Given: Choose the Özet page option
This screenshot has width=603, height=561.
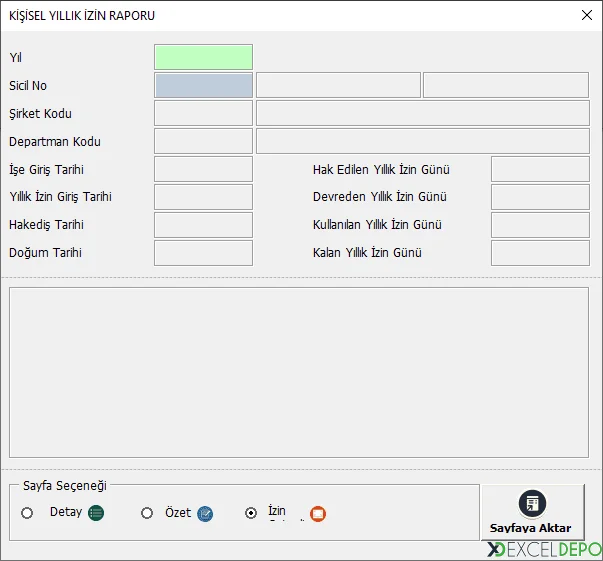Looking at the screenshot, I should (x=147, y=513).
